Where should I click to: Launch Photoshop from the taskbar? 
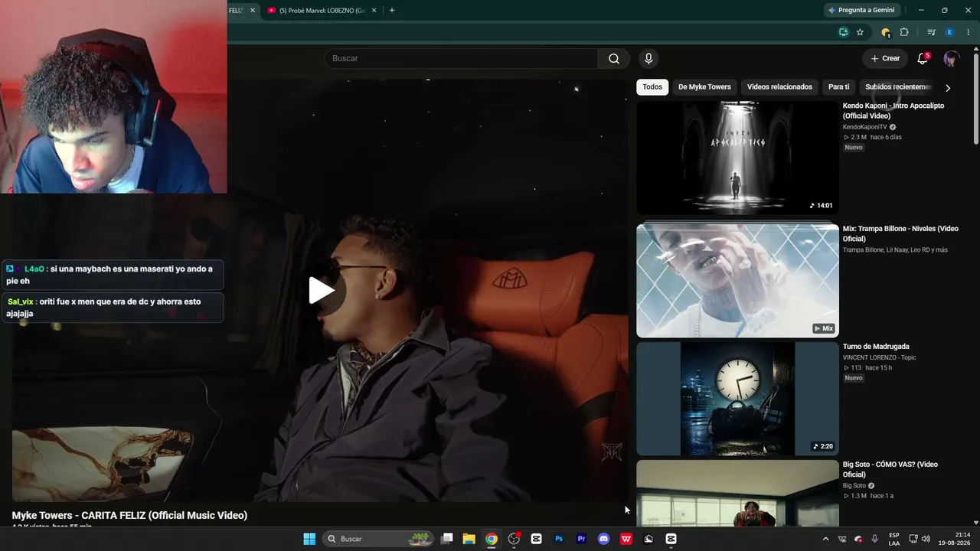tap(559, 539)
